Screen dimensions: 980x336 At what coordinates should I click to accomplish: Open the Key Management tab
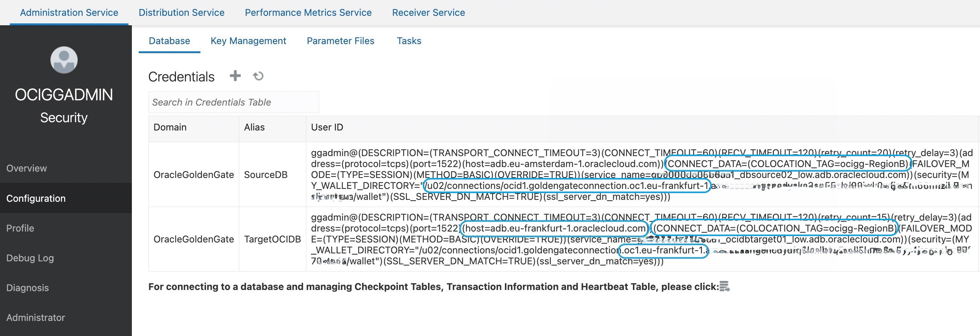[248, 41]
